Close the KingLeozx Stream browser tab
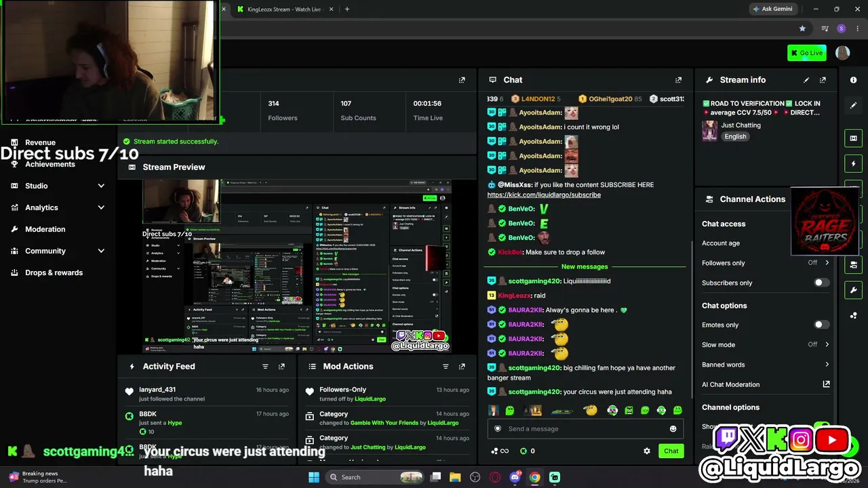 332,9
